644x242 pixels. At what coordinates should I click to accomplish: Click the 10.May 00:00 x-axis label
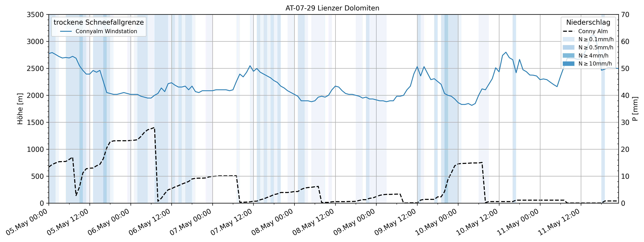[x=436, y=222]
